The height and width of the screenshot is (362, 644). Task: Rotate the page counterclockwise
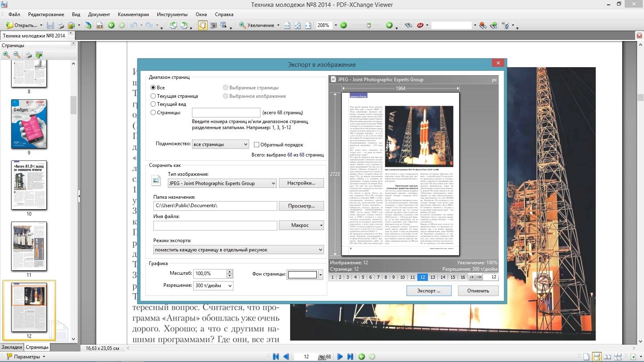173,25
